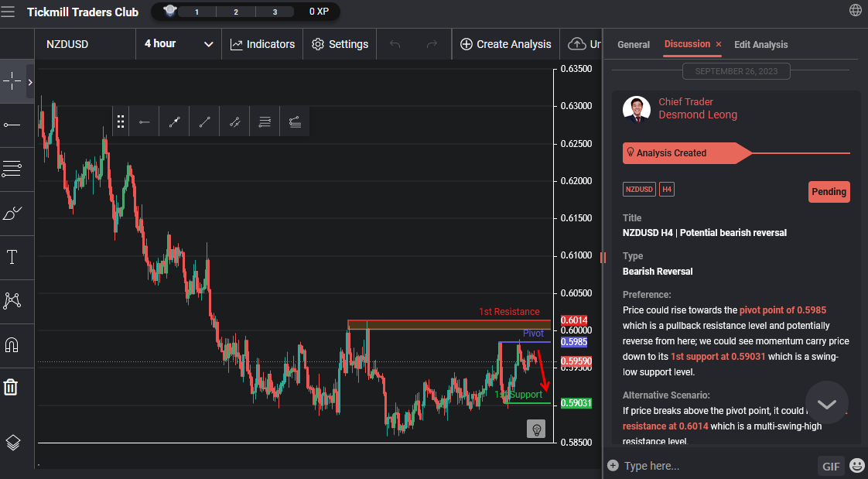Image resolution: width=868 pixels, height=479 pixels.
Task: Focus the 'Type here...' message field
Action: (719, 466)
